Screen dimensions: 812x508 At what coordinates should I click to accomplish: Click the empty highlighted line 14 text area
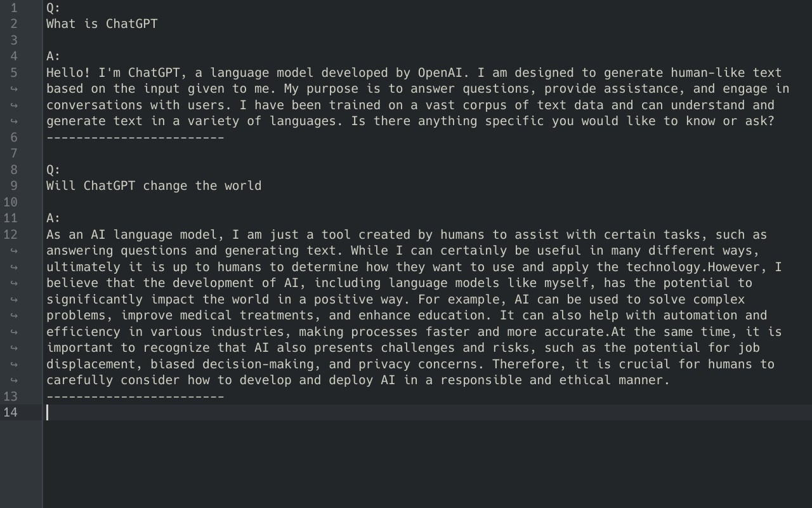point(381,413)
